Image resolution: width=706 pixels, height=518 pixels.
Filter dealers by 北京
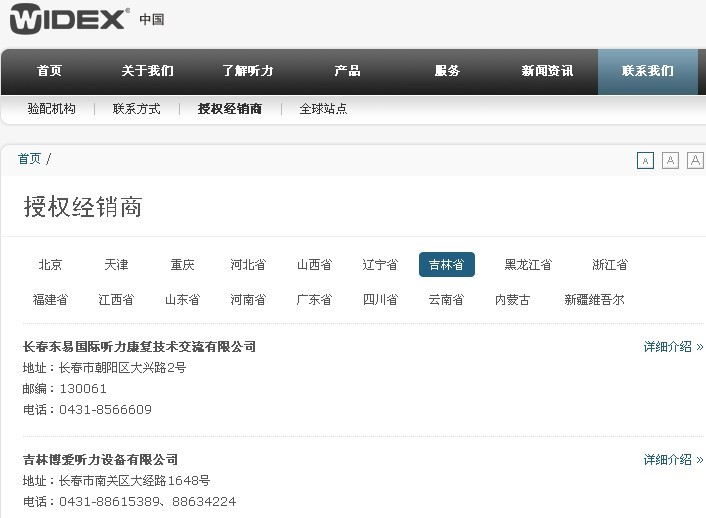50,264
